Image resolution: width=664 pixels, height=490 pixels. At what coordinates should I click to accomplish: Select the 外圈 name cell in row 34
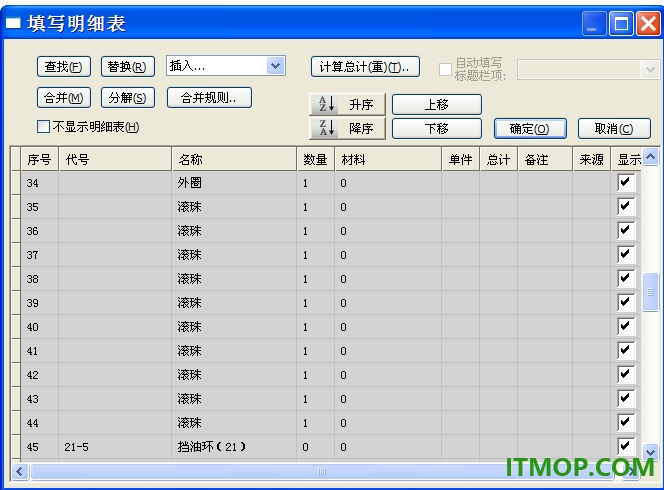pos(234,183)
